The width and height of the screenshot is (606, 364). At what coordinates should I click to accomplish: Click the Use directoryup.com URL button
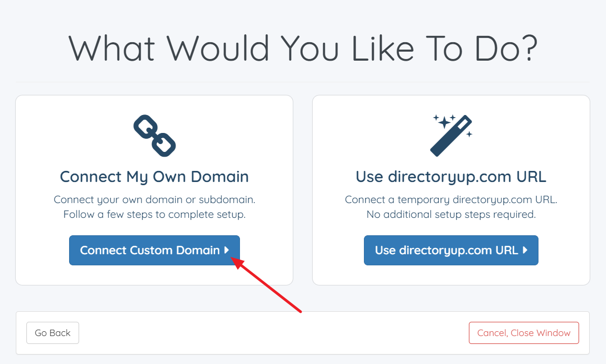[451, 251]
